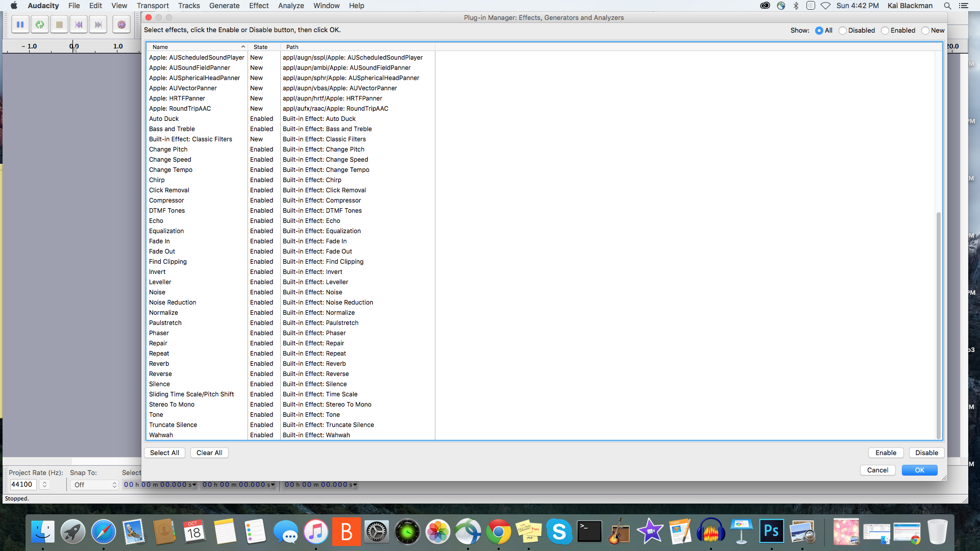Open the Generate menu
Image resolution: width=980 pixels, height=551 pixels.
[224, 6]
